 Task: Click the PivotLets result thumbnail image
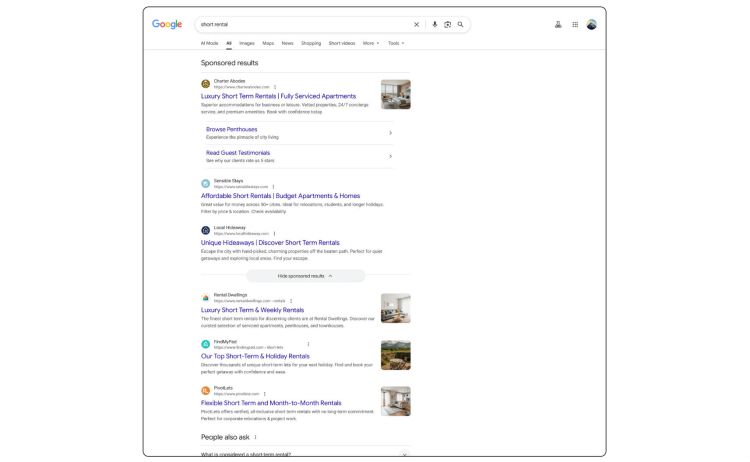(395, 400)
